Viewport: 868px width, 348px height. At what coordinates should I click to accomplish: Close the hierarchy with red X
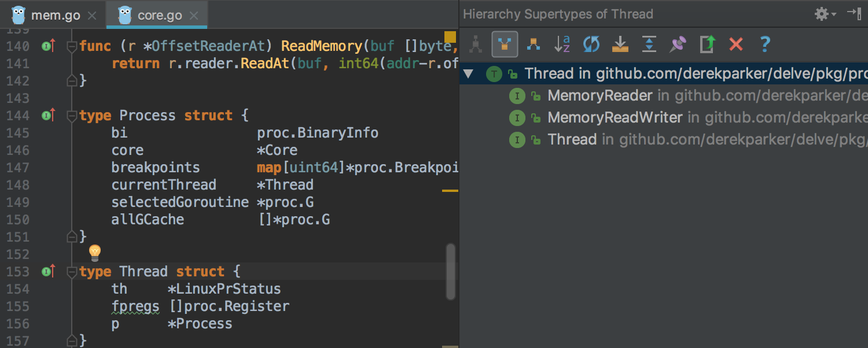point(736,45)
